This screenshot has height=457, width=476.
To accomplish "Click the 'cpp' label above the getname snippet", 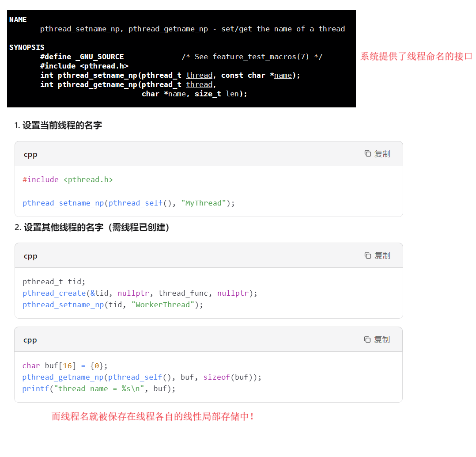I will coord(30,340).
